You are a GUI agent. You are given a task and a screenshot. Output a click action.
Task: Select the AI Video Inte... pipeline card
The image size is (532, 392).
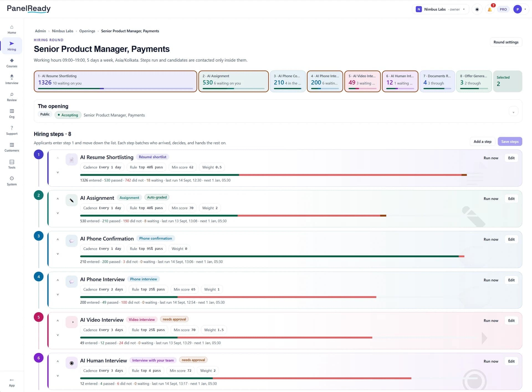tap(362, 81)
